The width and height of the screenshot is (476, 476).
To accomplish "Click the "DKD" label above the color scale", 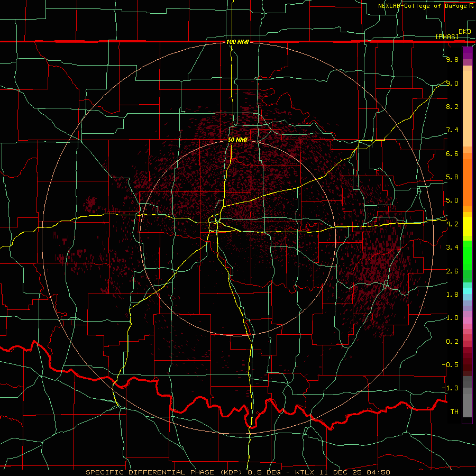I will coord(464,32).
